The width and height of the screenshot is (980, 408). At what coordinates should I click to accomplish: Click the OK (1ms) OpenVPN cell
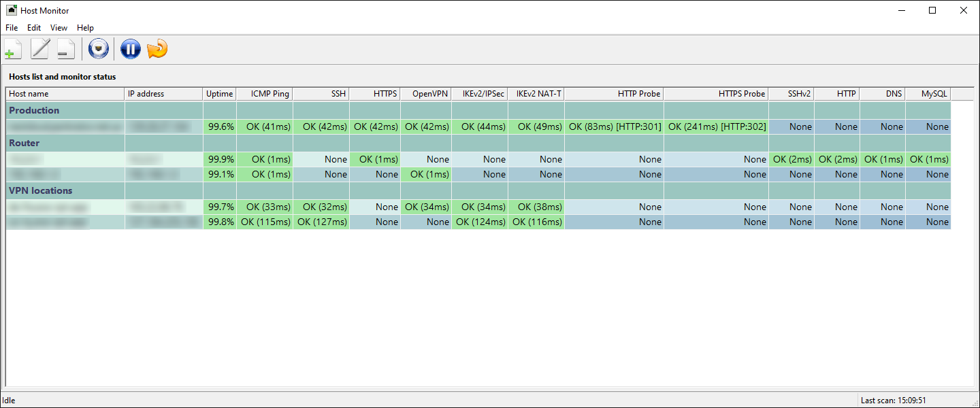pos(426,174)
